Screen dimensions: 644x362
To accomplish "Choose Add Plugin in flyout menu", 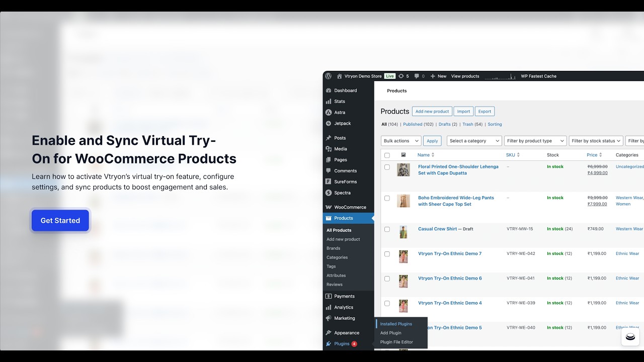I will (391, 333).
